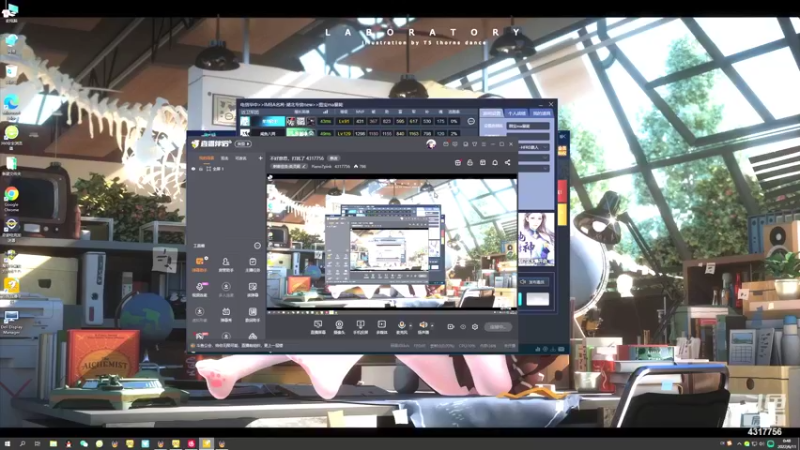800x450 pixels.
Task: Click the greyed start streaming button
Action: [498, 327]
